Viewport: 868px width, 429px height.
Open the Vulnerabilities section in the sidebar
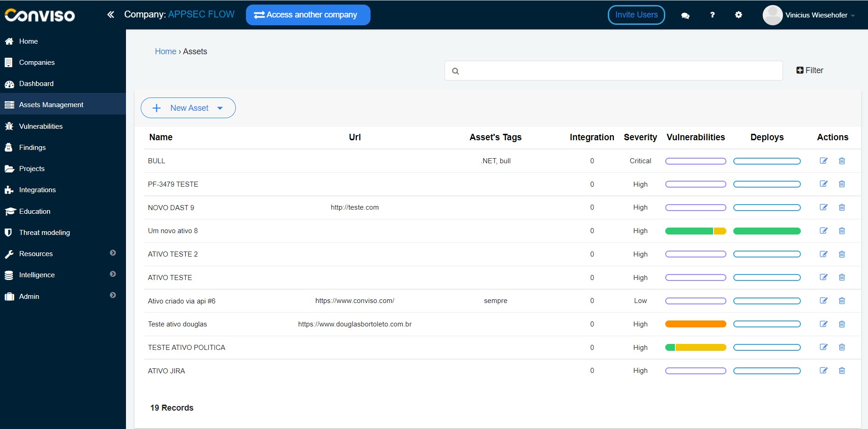(40, 126)
